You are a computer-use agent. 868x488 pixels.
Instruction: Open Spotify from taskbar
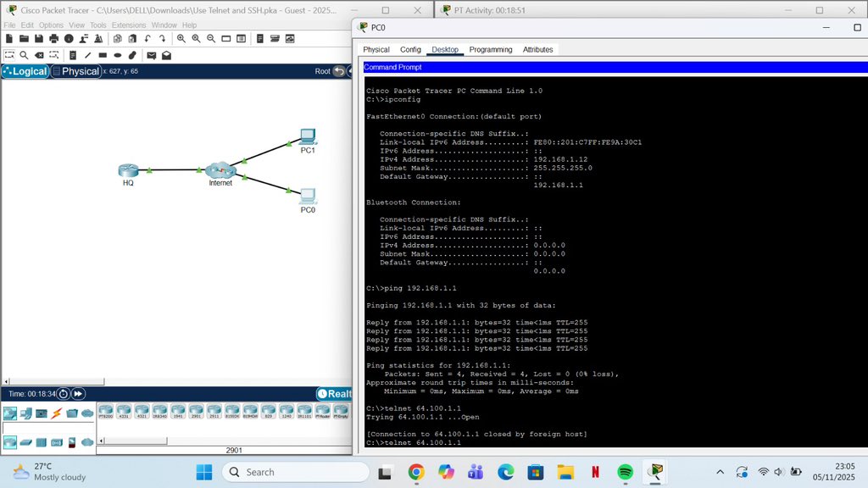(x=625, y=472)
